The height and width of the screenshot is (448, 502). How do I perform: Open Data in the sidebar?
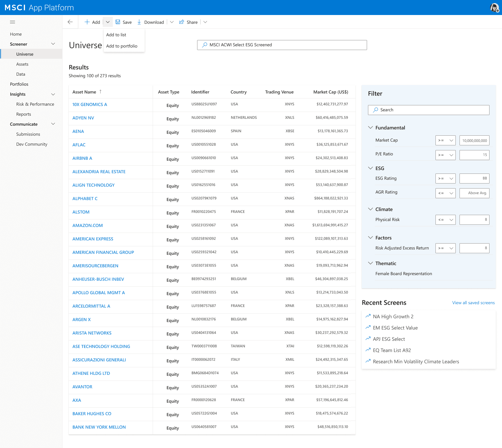coord(21,74)
